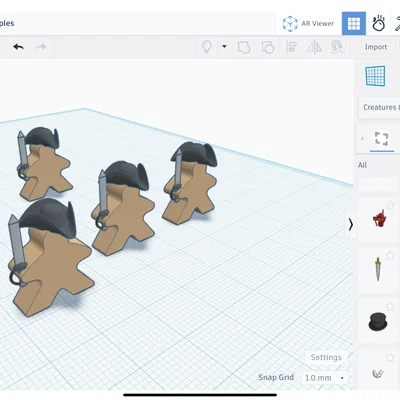
Task: Open the Creatures shape category dropdown
Action: point(380,107)
